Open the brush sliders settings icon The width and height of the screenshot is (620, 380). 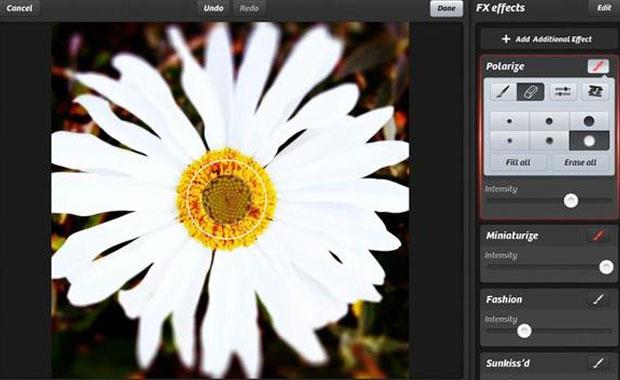pos(562,92)
